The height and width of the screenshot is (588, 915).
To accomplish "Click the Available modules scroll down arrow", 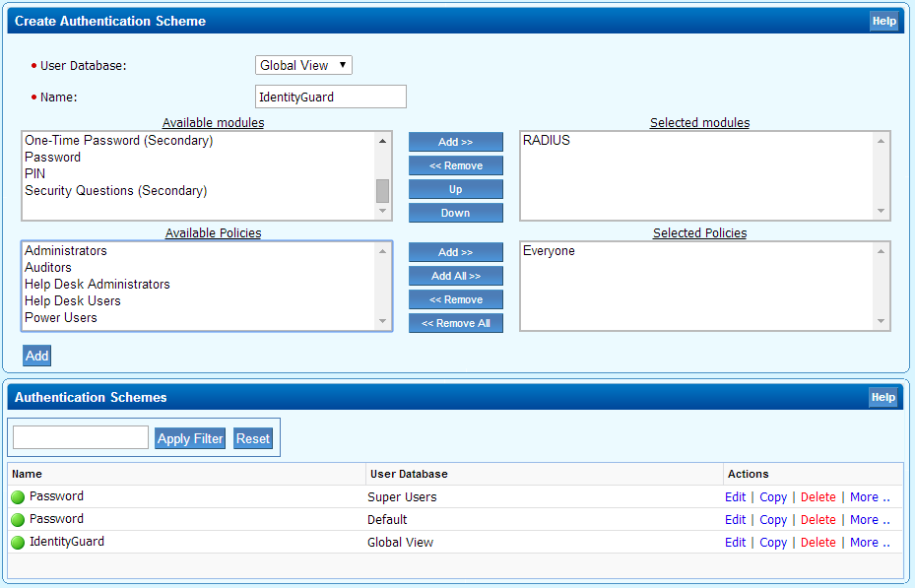I will pos(383,211).
